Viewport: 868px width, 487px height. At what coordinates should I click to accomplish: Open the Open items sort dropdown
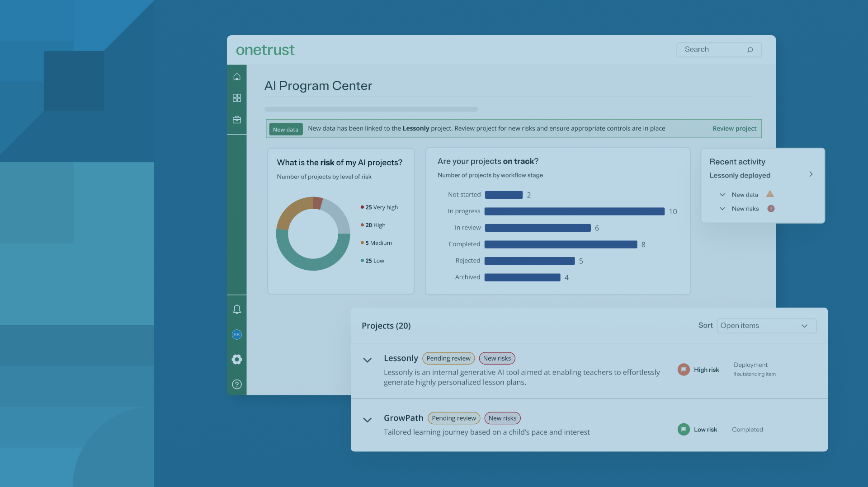click(x=766, y=325)
